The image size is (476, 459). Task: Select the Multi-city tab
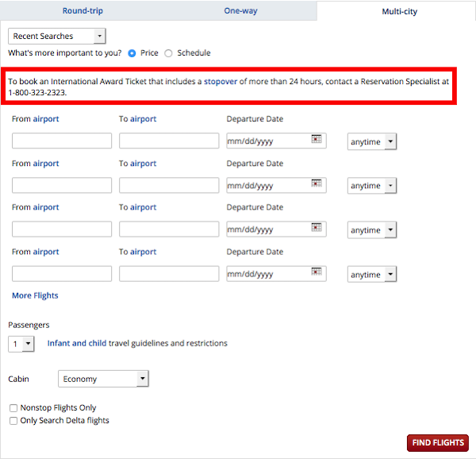tap(399, 12)
